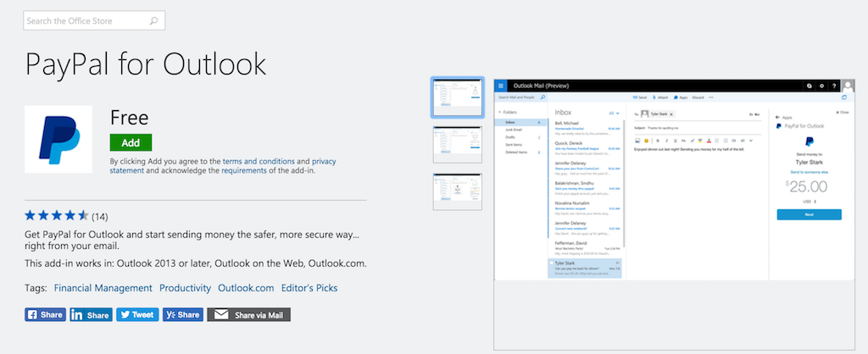Open the Outlook.com tag
The height and width of the screenshot is (354, 868).
point(246,288)
